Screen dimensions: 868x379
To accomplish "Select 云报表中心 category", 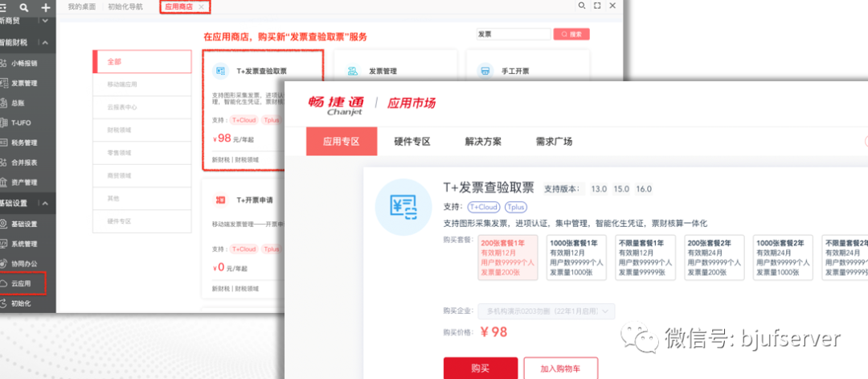I will click(x=141, y=108).
